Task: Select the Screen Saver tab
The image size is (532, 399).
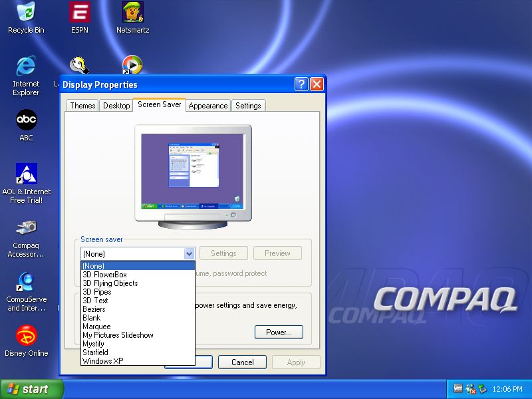Action: click(160, 104)
